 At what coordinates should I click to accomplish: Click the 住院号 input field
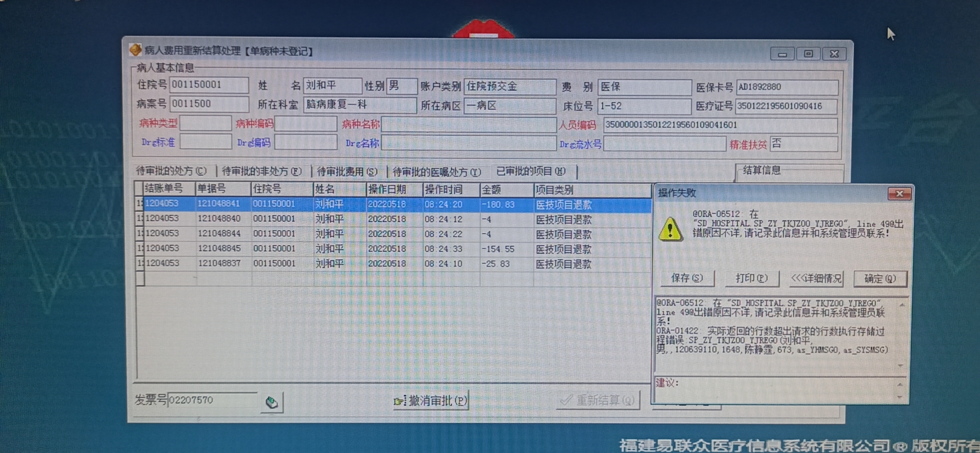209,85
